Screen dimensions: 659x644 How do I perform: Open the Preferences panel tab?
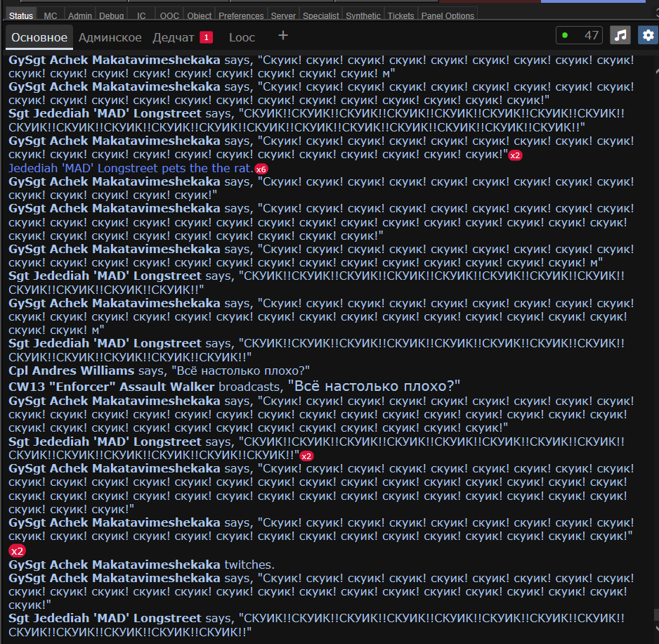[241, 15]
